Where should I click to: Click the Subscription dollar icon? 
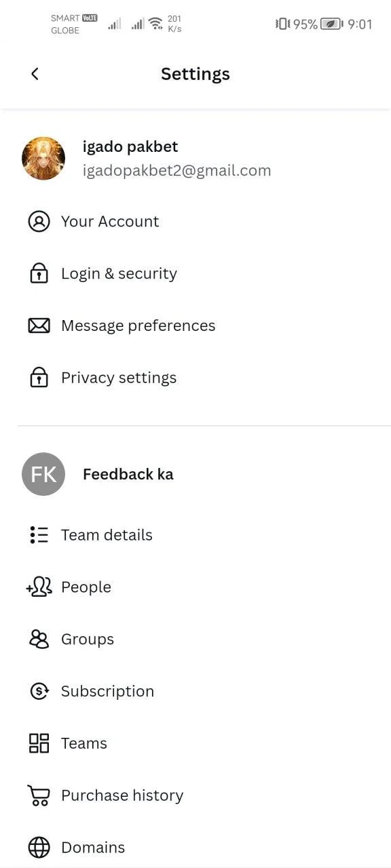pyautogui.click(x=39, y=692)
